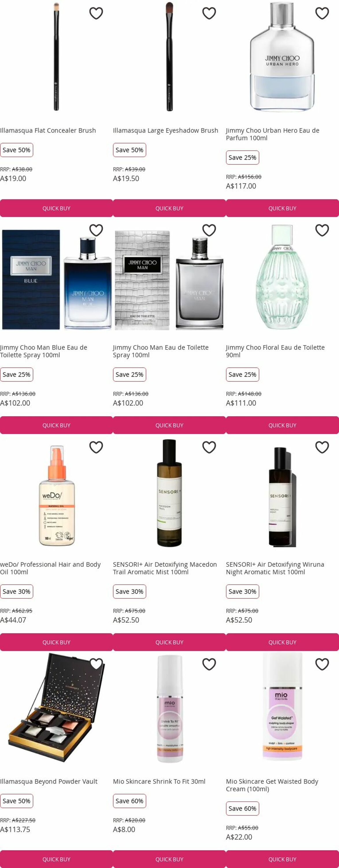Tap heart on Jimmy Choo Man Blue
339x868 pixels.
(96, 231)
